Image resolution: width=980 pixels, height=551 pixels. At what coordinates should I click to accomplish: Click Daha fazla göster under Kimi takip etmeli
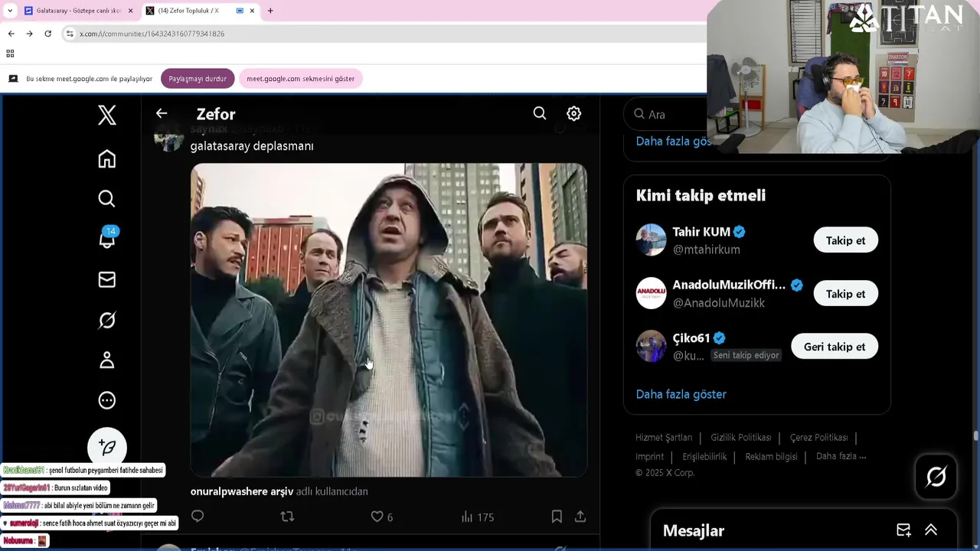[x=681, y=394]
